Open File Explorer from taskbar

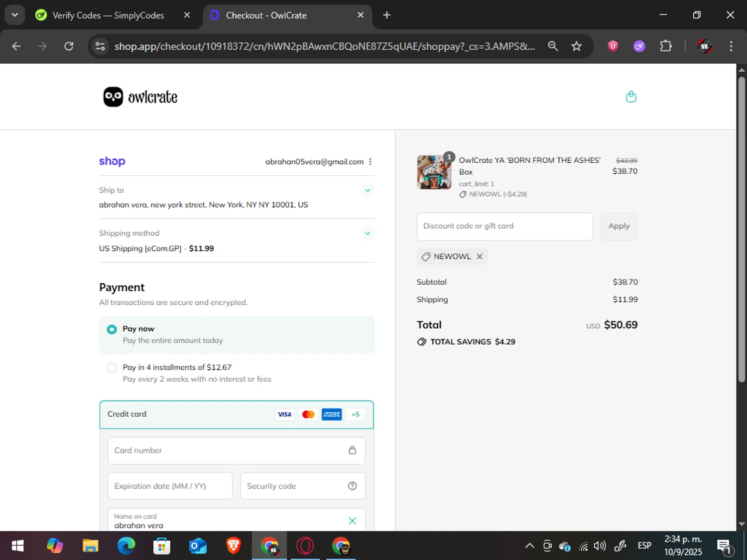[x=90, y=546]
